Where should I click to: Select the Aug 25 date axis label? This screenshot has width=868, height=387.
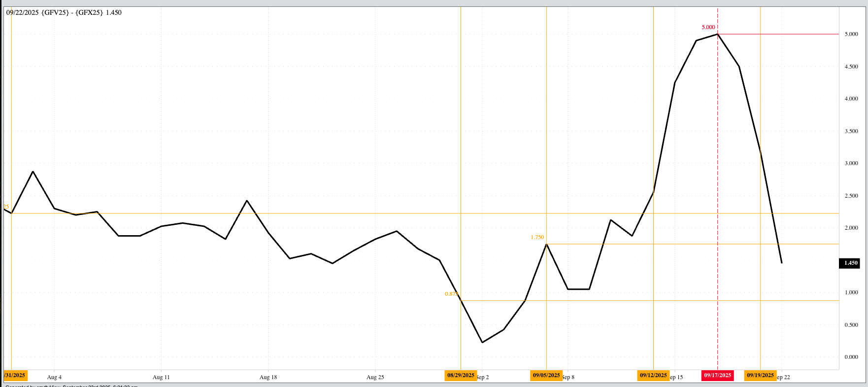point(375,377)
